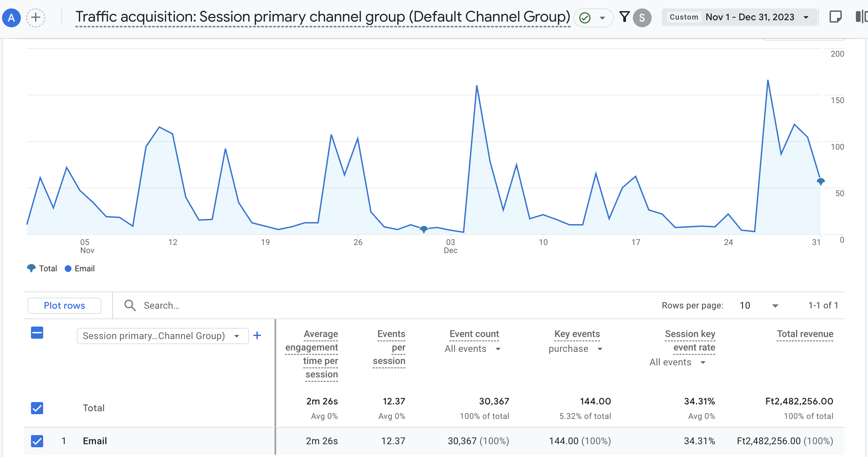
Task: Click the 'A' all-users segment icon
Action: coord(11,18)
